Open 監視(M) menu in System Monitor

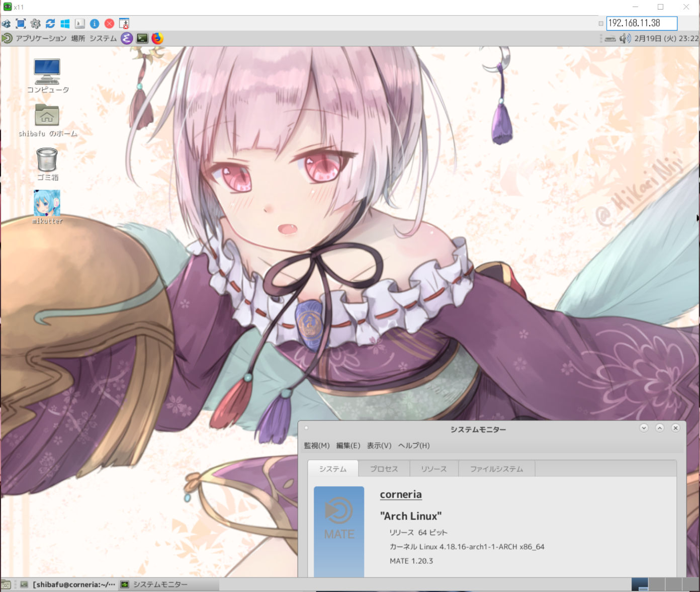tap(317, 446)
